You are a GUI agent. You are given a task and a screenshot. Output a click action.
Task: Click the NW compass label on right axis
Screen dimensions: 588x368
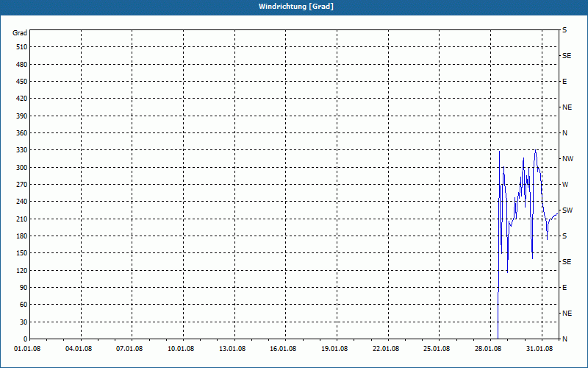point(567,159)
